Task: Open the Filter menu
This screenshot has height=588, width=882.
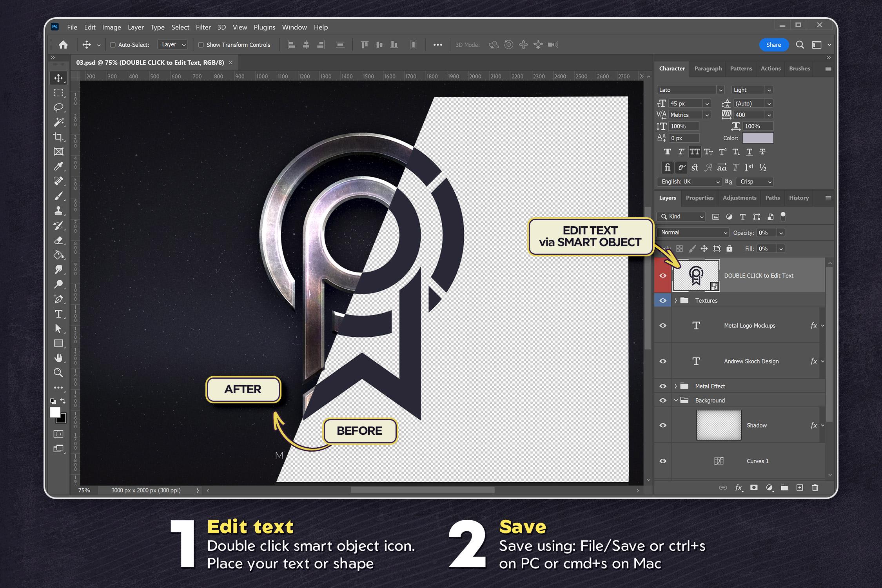Action: 203,27
